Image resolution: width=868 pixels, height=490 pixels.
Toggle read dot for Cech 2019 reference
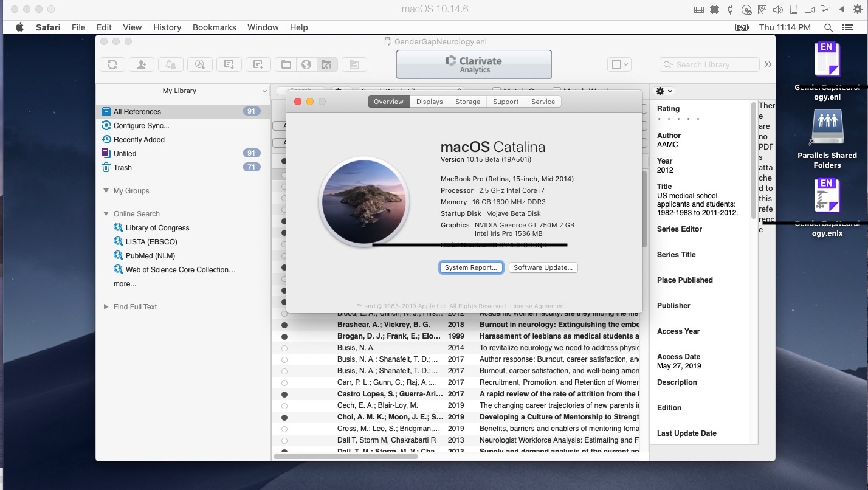pyautogui.click(x=284, y=405)
